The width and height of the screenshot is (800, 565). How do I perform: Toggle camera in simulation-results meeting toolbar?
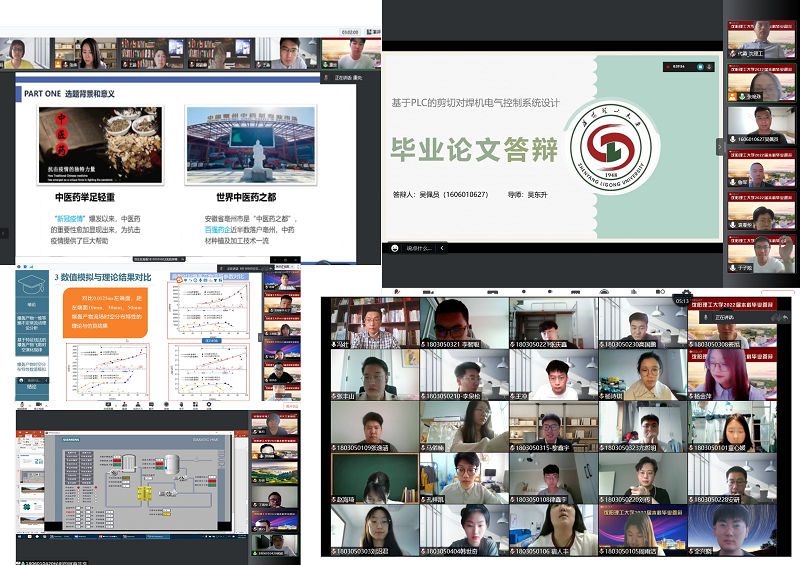pyautogui.click(x=38, y=404)
